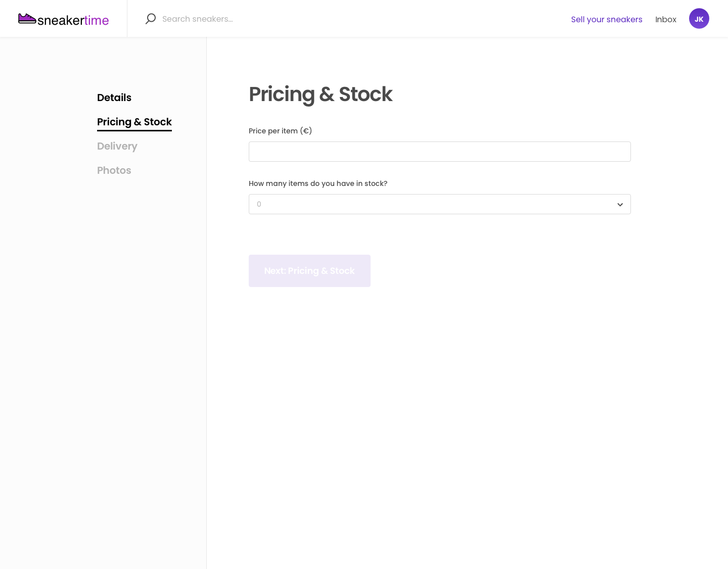
Task: Stay on the Pricing & Stock step
Action: pos(134,122)
